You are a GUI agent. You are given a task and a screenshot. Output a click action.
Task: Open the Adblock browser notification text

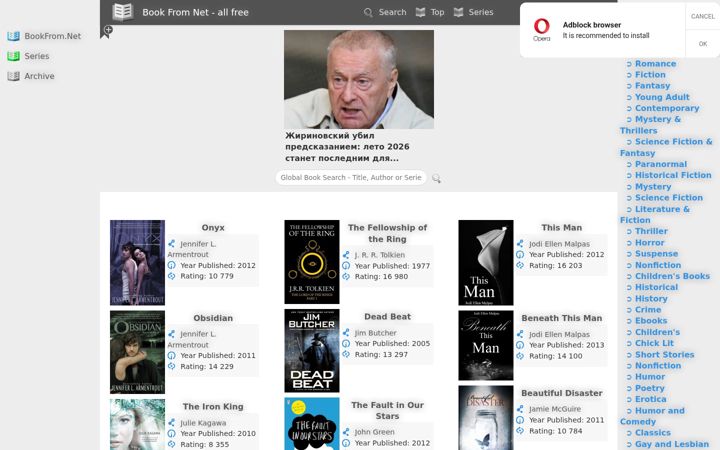point(606,30)
